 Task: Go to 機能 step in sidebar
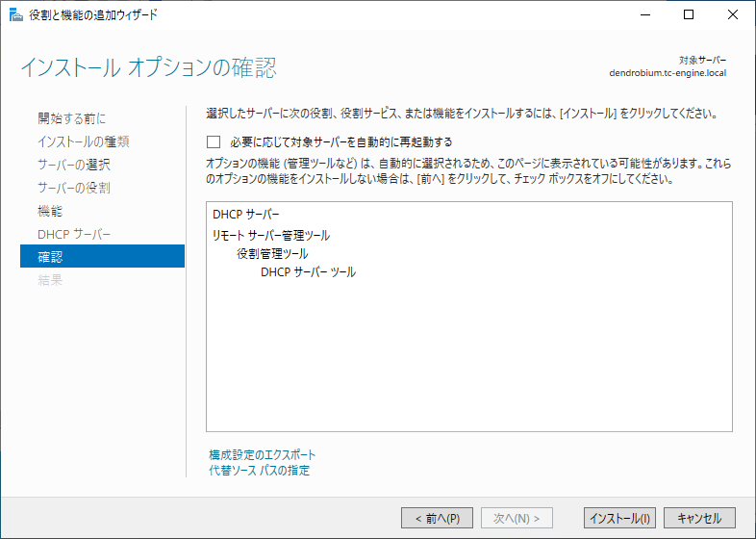click(x=50, y=211)
